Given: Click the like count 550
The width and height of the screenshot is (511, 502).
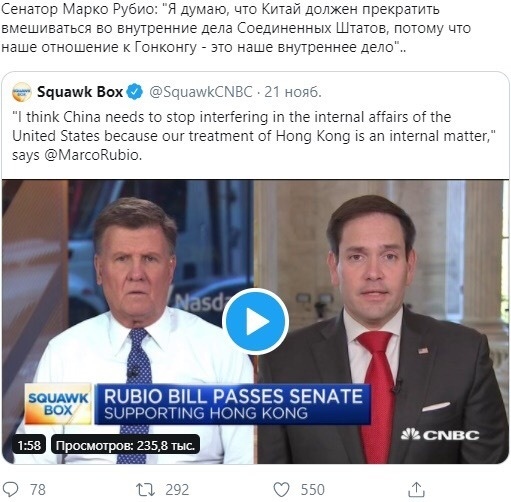Looking at the screenshot, I should pos(313,490).
